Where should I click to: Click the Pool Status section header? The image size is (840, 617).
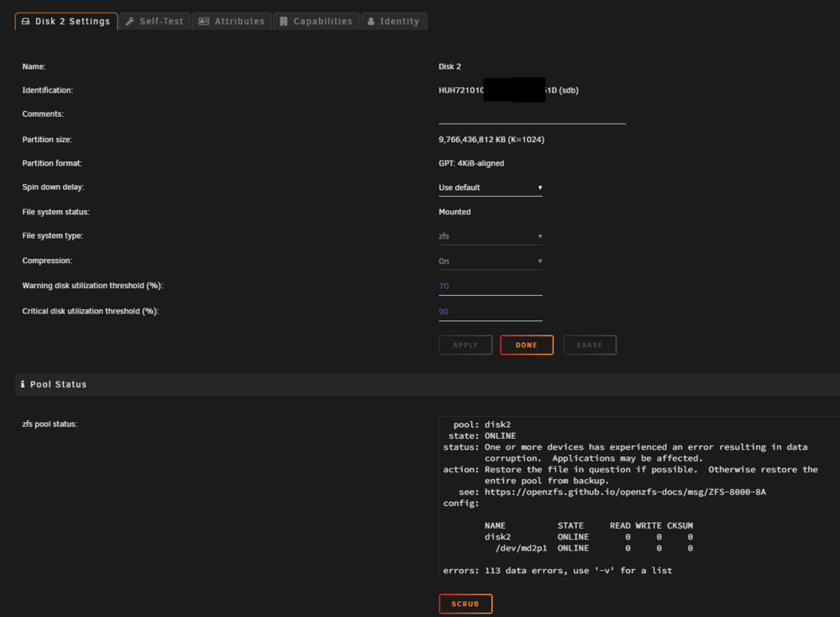428,385
